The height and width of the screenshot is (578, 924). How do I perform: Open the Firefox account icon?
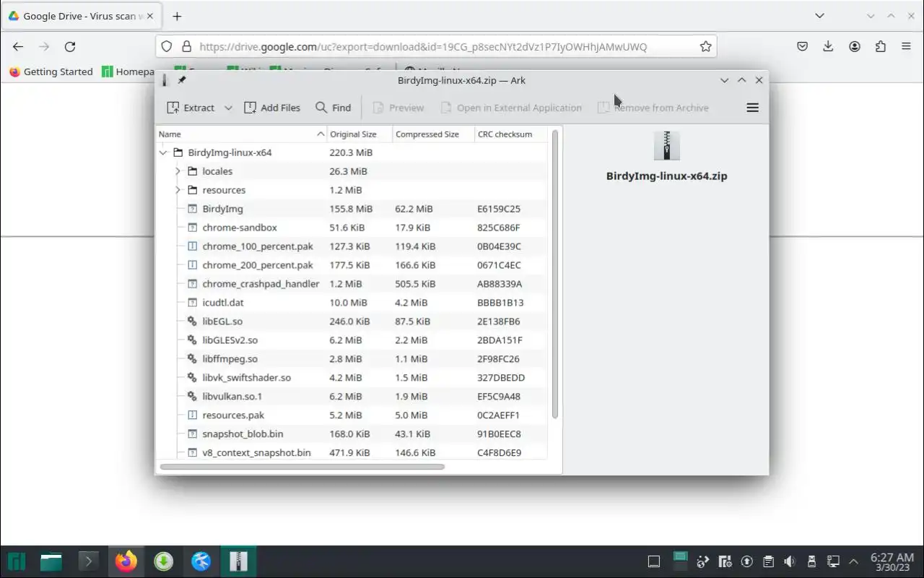[x=855, y=46]
